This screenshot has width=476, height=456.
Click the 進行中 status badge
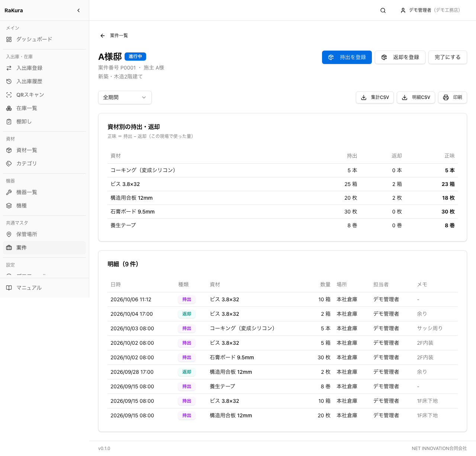(x=135, y=57)
